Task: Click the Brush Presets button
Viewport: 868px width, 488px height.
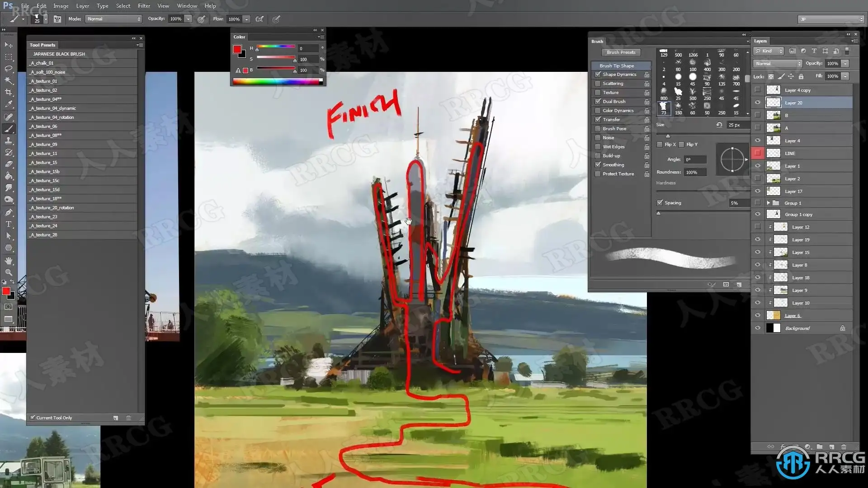Action: pos(621,52)
